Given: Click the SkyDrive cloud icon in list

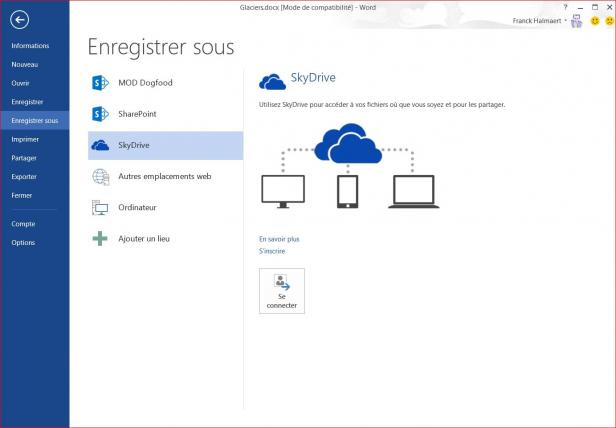Looking at the screenshot, I should (x=100, y=145).
